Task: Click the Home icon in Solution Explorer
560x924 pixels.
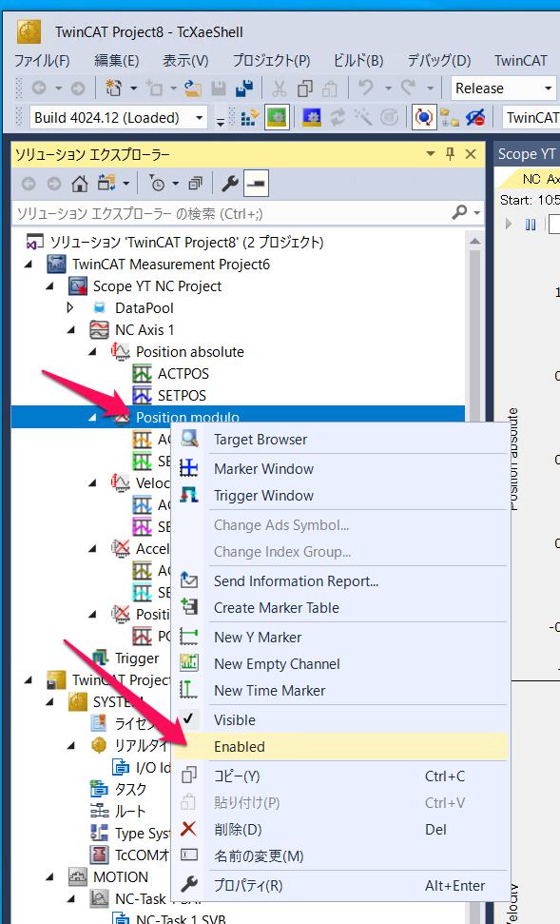Action: (x=80, y=184)
